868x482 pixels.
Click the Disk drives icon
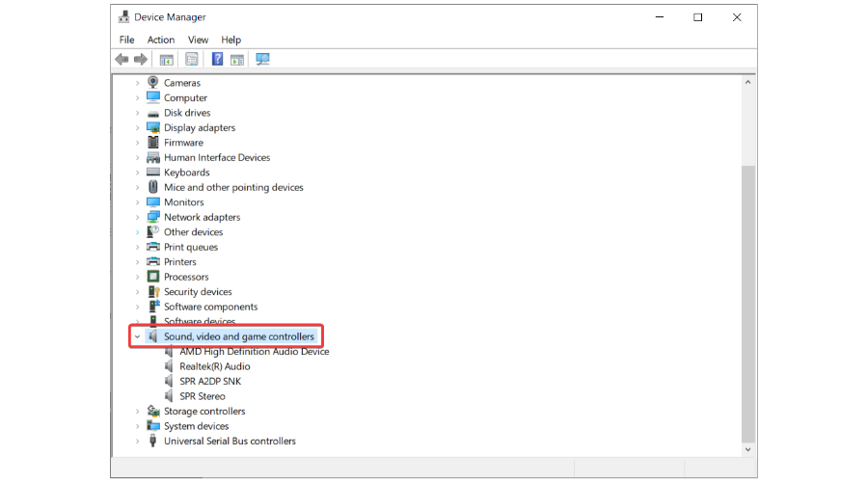click(152, 113)
